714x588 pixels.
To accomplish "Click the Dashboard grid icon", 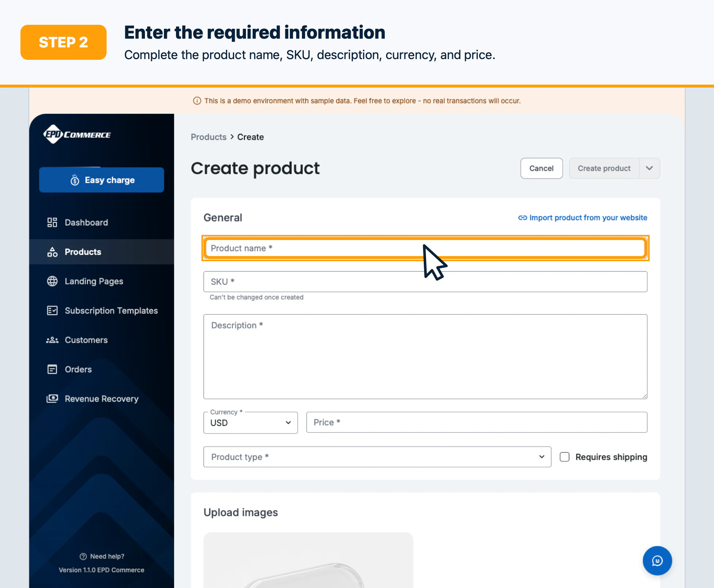I will tap(52, 223).
